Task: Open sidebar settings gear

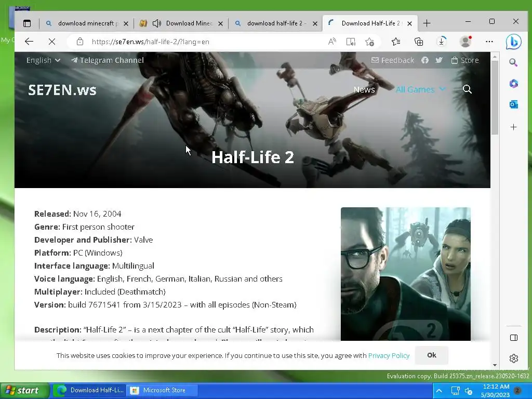Action: coord(514,358)
